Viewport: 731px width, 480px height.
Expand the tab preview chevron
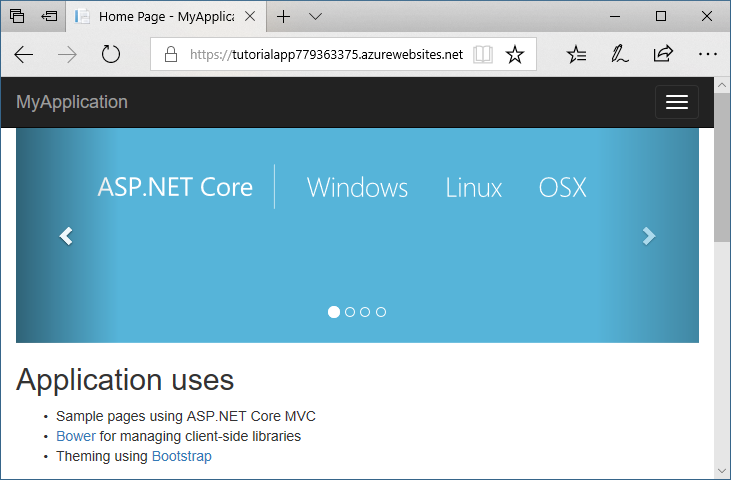[316, 16]
